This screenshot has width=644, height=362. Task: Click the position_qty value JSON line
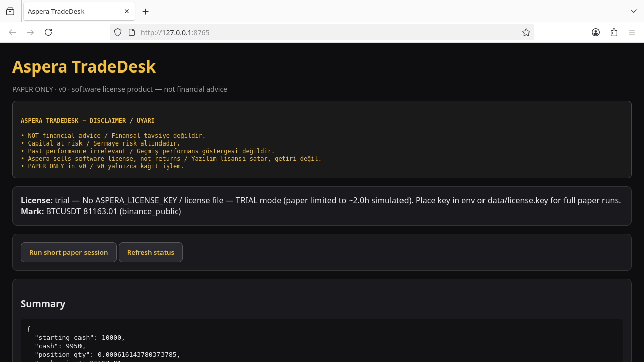point(107,355)
